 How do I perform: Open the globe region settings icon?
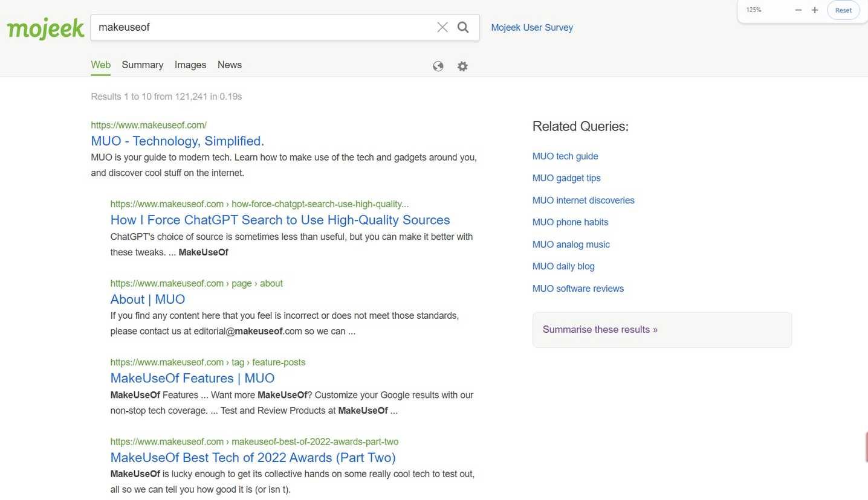coord(438,66)
